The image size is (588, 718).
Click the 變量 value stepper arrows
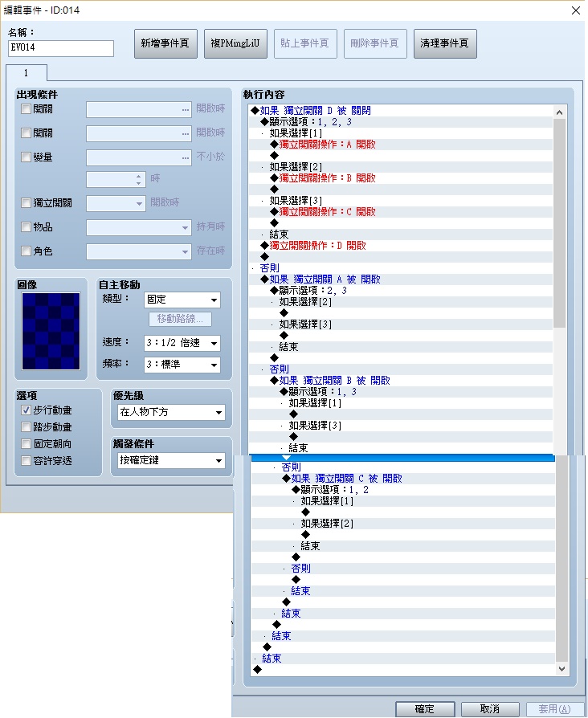[x=138, y=180]
